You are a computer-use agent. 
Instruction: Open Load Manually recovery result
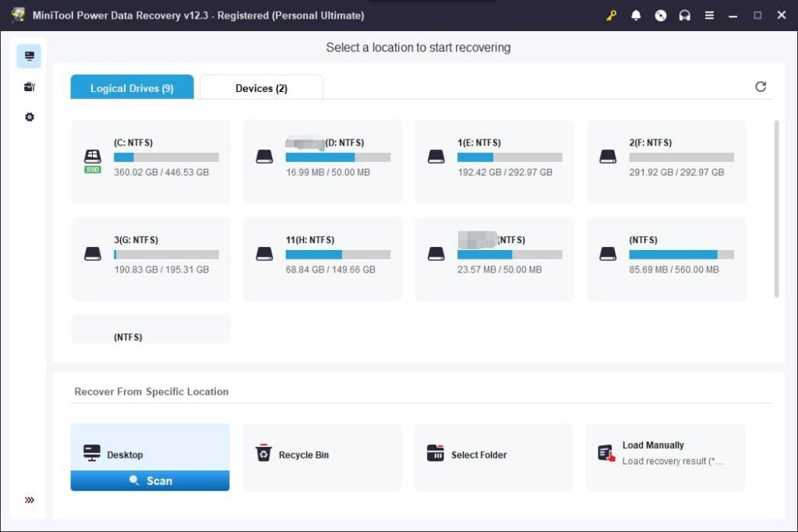pyautogui.click(x=666, y=456)
